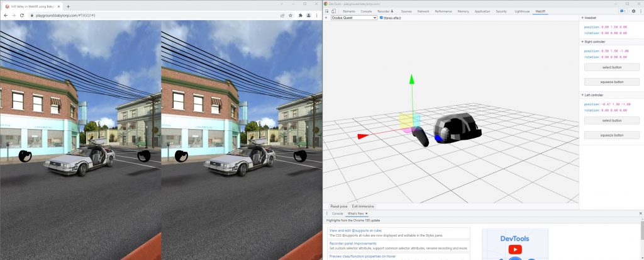Open the Chrome profile avatar
Image resolution: width=644 pixels, height=260 pixels.
coord(308,15)
